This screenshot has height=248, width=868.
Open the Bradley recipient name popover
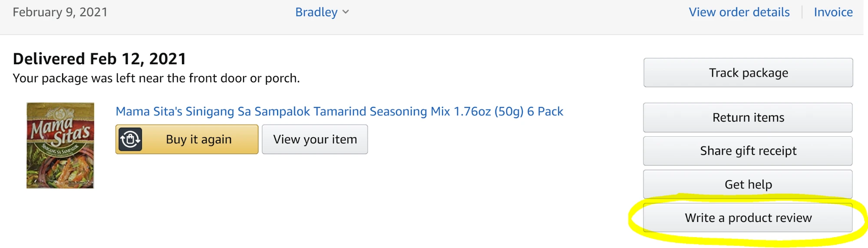coord(316,12)
